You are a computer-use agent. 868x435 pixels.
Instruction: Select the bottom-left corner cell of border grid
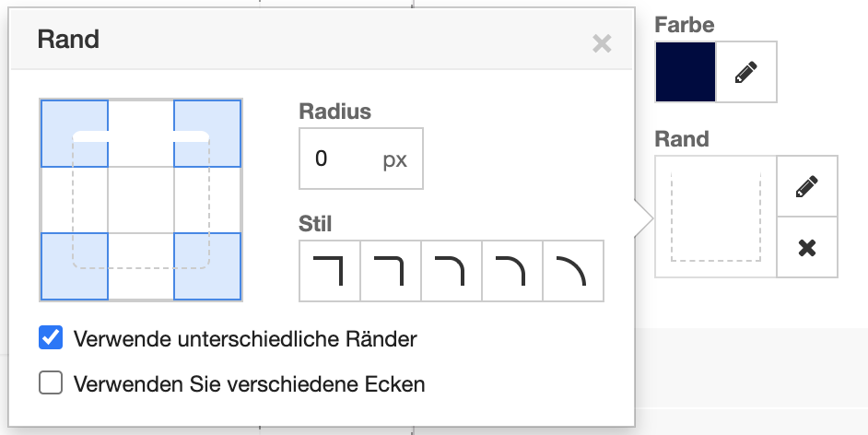(75, 266)
